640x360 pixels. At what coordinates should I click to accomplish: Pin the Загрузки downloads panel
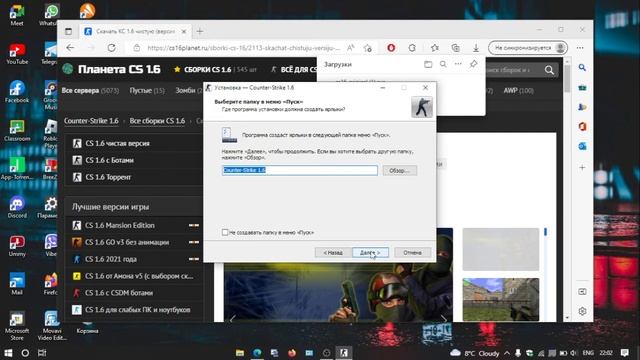coord(473,64)
